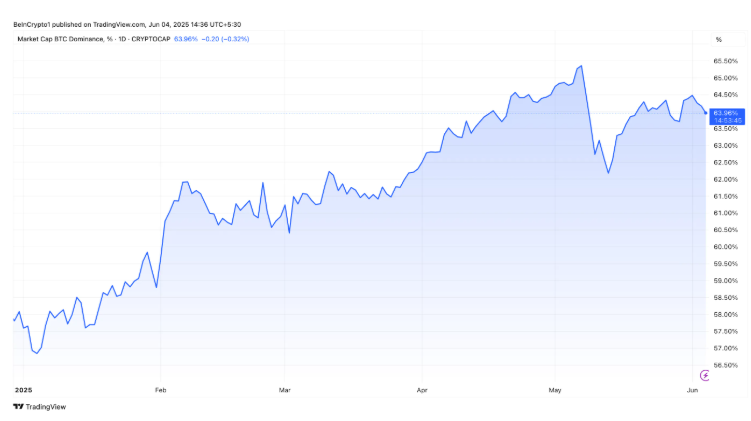
Task: Click the last data point dot on line
Action: click(705, 113)
